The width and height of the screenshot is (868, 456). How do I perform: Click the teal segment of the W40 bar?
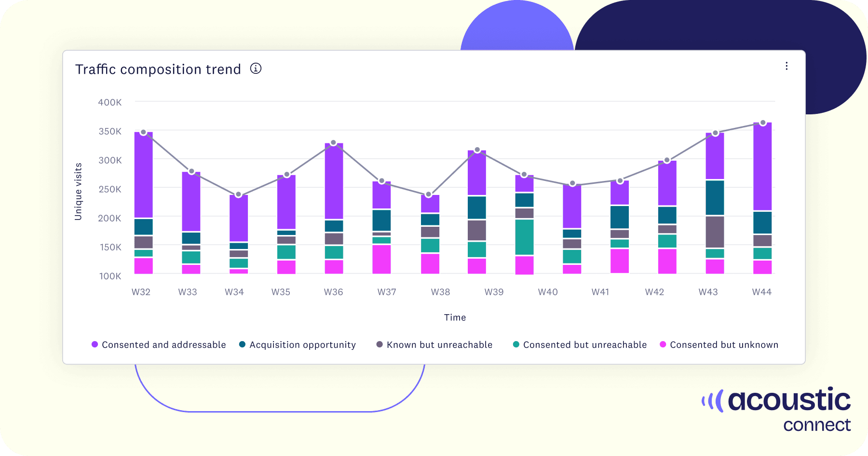(524, 237)
